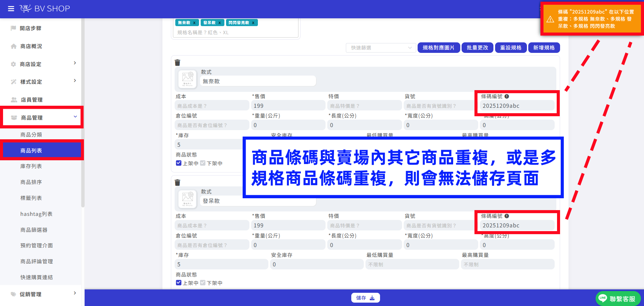The image size is (644, 306).
Task: Remove the 閃閃發亮款 tag via its x
Action: point(253,23)
